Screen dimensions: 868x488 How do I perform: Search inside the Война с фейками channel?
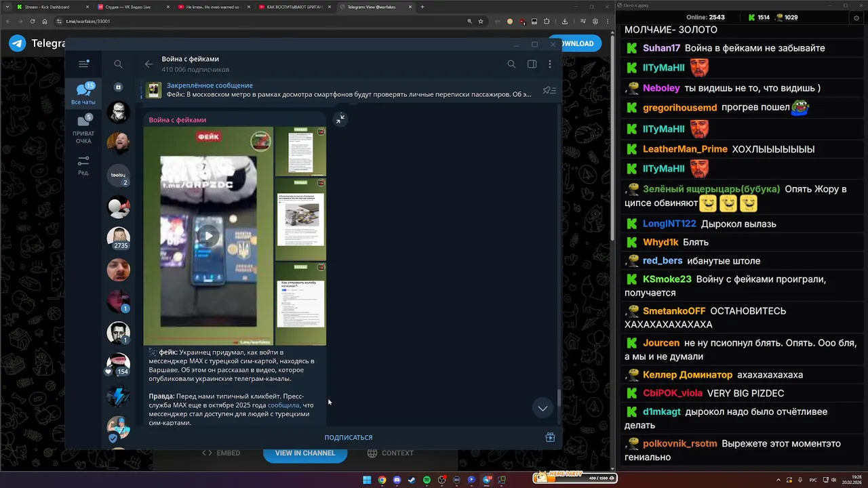click(511, 64)
